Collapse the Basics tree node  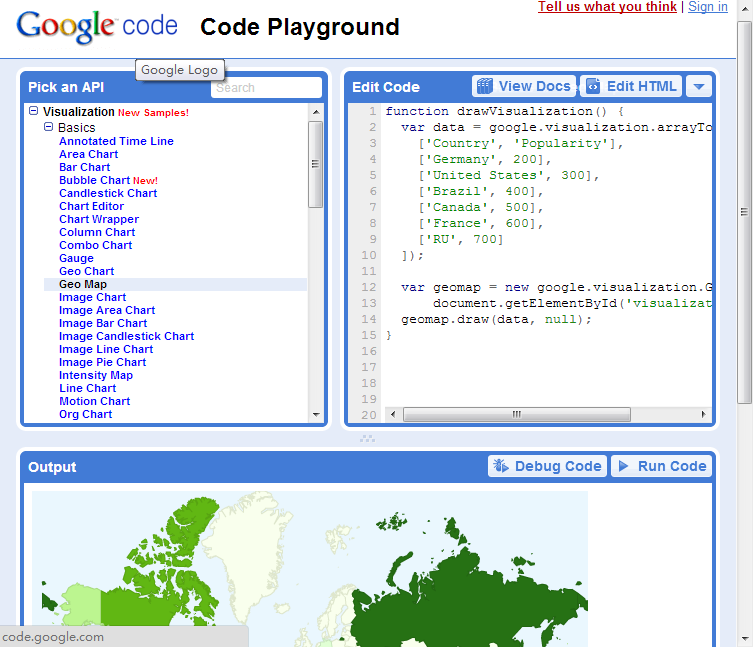point(48,127)
